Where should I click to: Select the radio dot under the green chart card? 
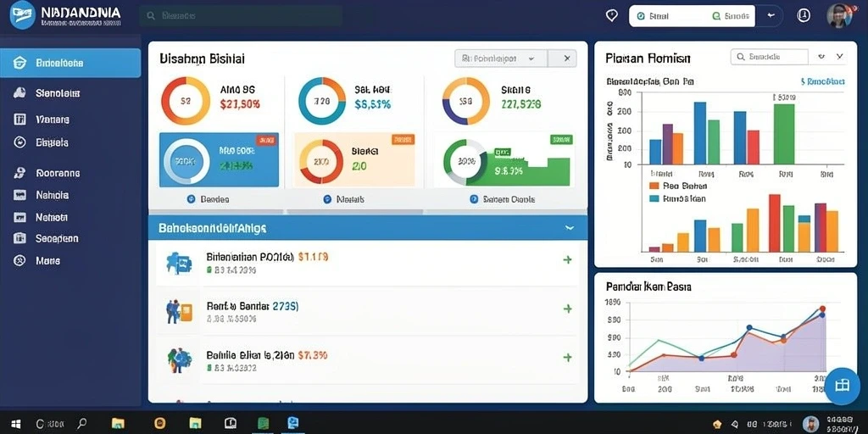point(473,199)
